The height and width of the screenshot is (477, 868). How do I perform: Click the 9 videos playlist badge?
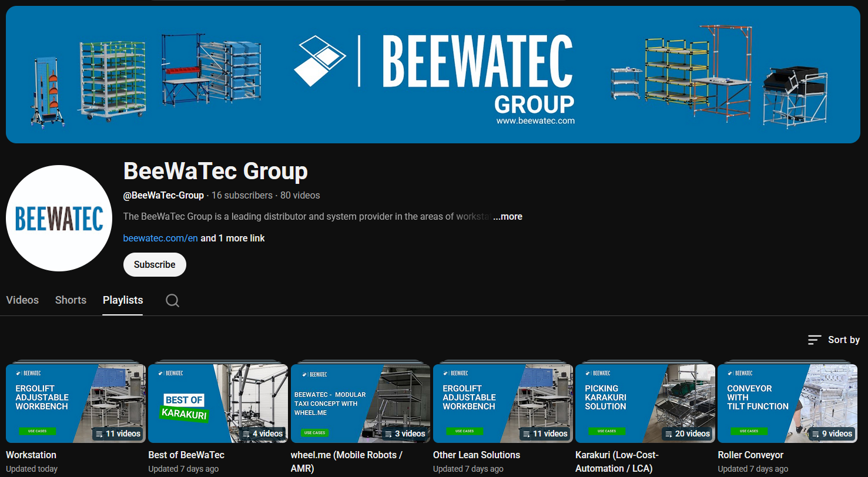point(830,434)
